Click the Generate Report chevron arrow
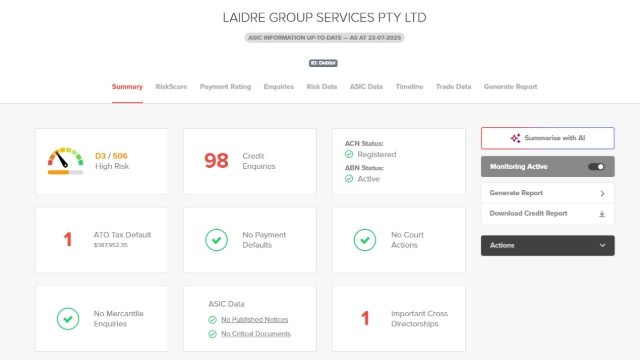This screenshot has height=360, width=640. (x=602, y=193)
